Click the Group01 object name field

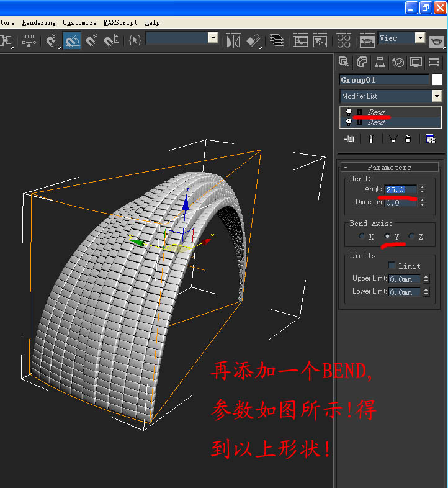[384, 79]
